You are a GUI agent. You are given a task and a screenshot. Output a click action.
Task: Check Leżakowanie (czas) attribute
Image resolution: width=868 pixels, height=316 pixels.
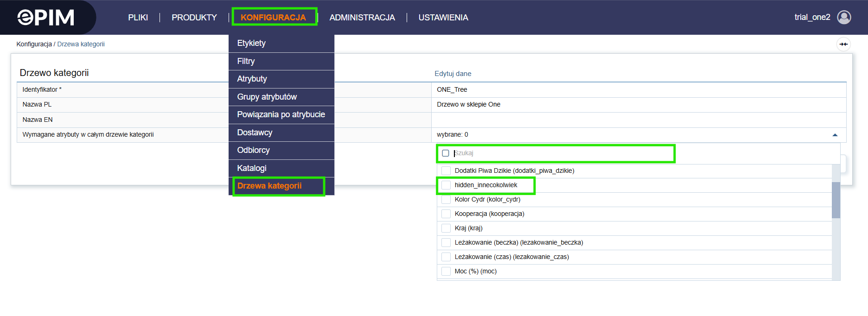(446, 257)
